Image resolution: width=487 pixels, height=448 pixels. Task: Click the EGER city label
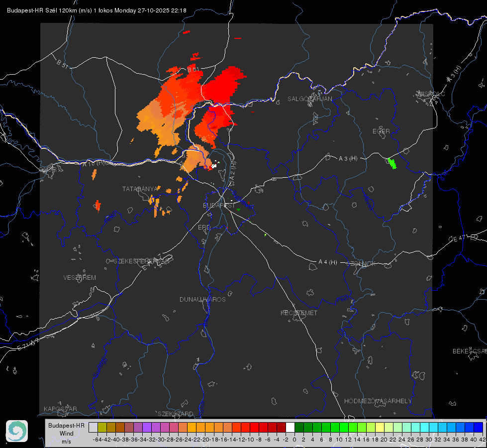point(381,131)
